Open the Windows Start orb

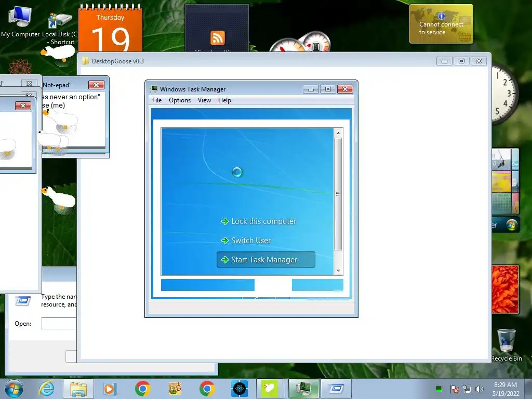(x=14, y=389)
